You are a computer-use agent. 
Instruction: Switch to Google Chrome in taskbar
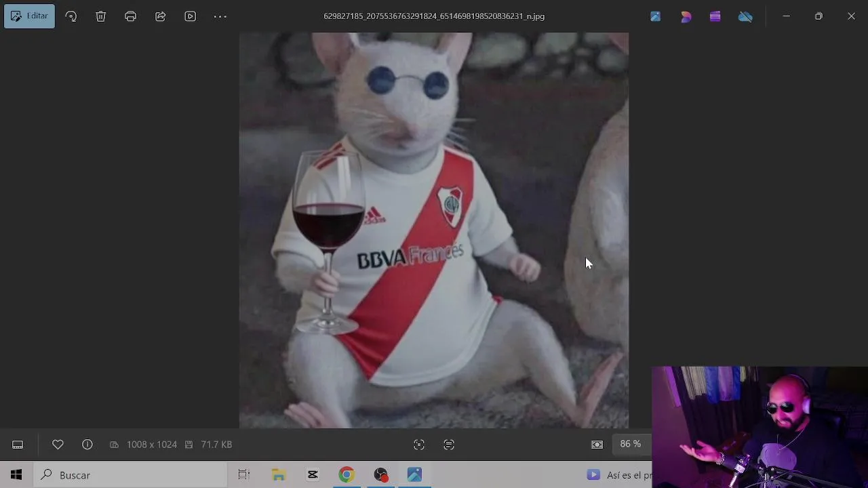[347, 475]
